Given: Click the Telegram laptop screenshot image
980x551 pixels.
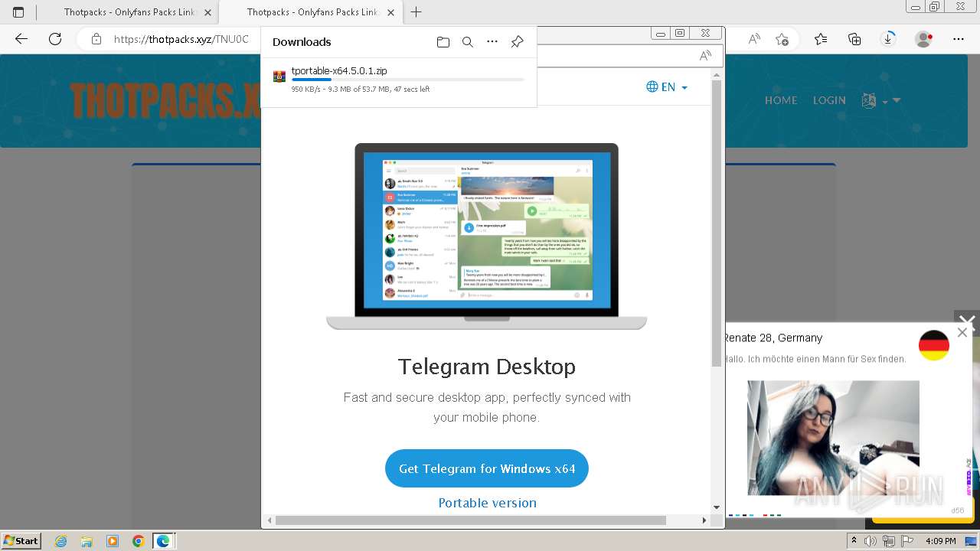Looking at the screenshot, I should [487, 236].
